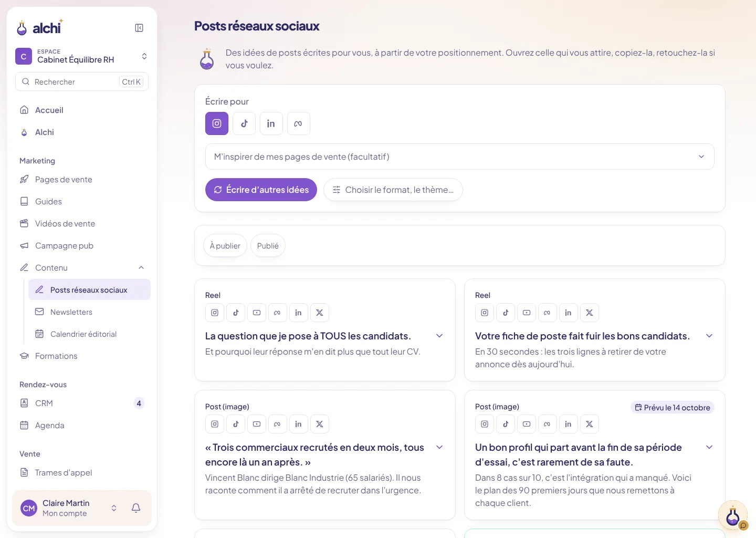Open Trames d'appel

pos(82,472)
